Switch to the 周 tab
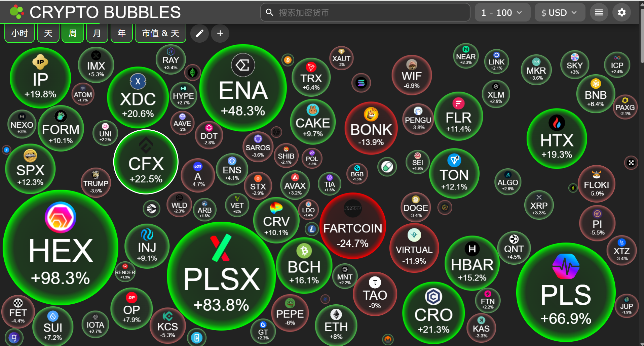This screenshot has width=644, height=346. (x=73, y=33)
